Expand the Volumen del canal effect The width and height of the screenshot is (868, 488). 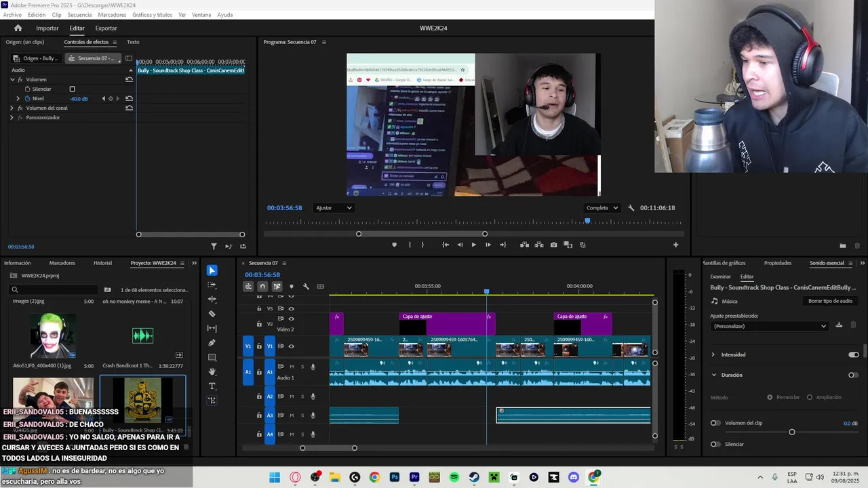(12, 108)
